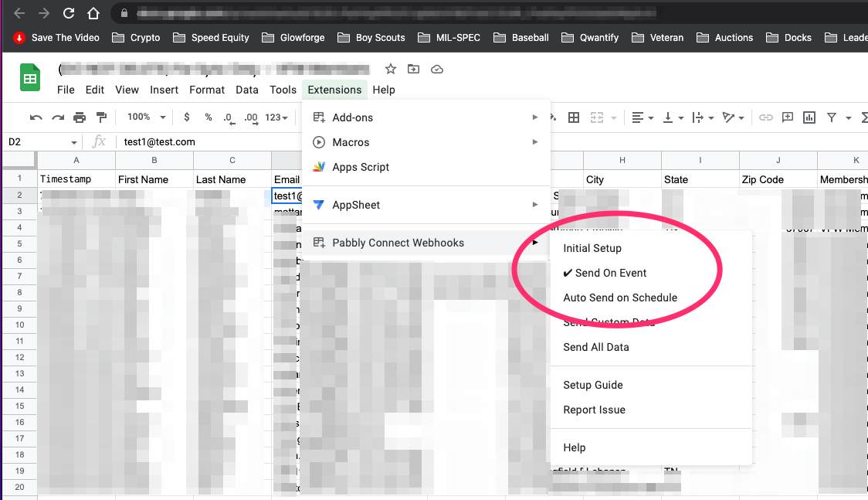Open the Boy Scouts bookmarks folder
868x500 pixels.
(x=371, y=38)
